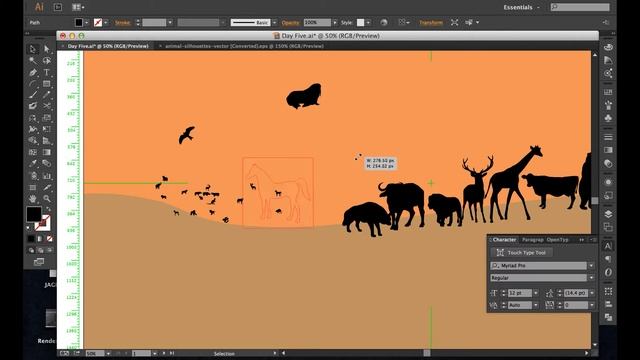Image resolution: width=640 pixels, height=360 pixels.
Task: Select the Blend tool
Action: click(47, 164)
